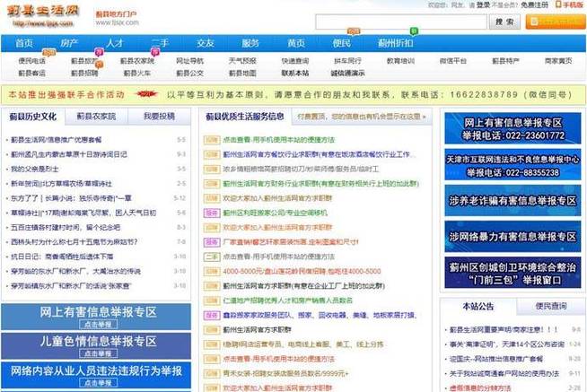Open the 二手 navigation tab

[160, 43]
